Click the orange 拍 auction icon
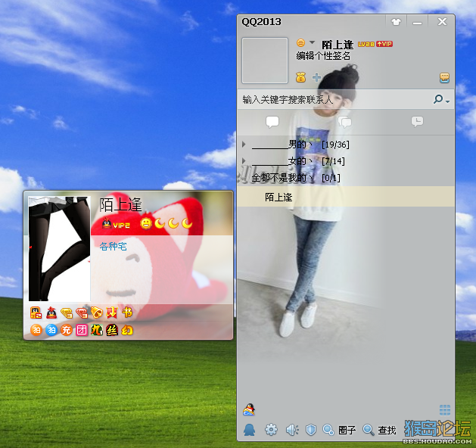The width and height of the screenshot is (476, 448). point(36,330)
